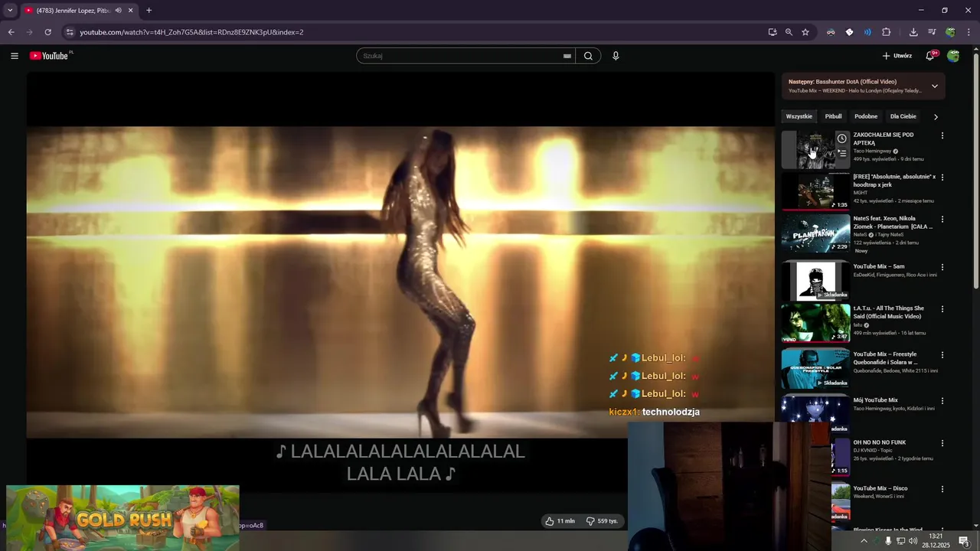Viewport: 980px width, 551px height.
Task: Open browser downloads
Action: pyautogui.click(x=913, y=32)
